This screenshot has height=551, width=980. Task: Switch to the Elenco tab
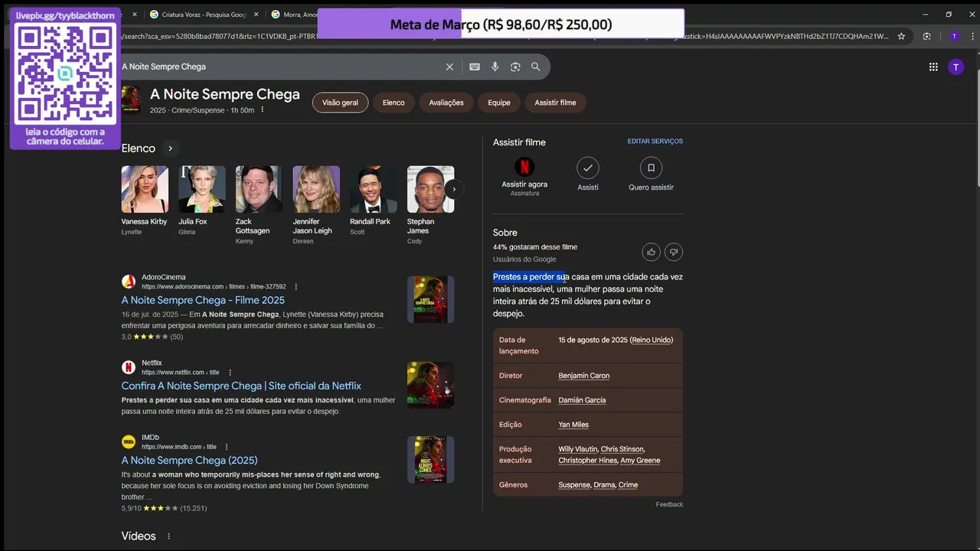point(394,103)
